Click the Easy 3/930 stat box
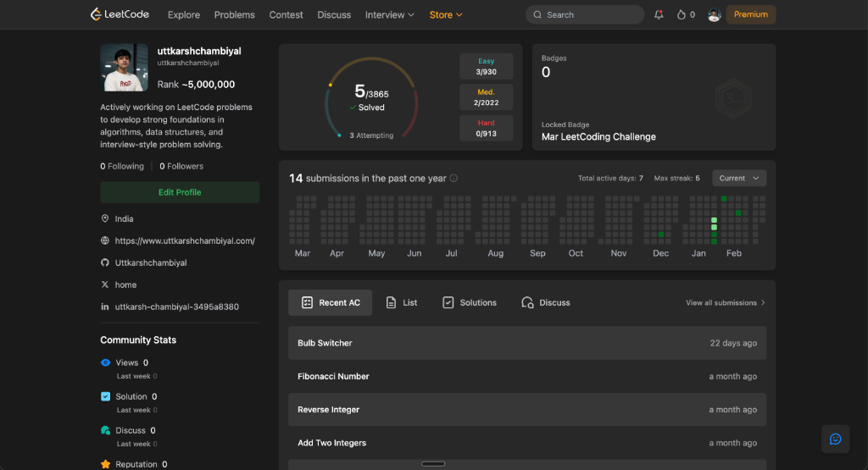 (x=486, y=66)
